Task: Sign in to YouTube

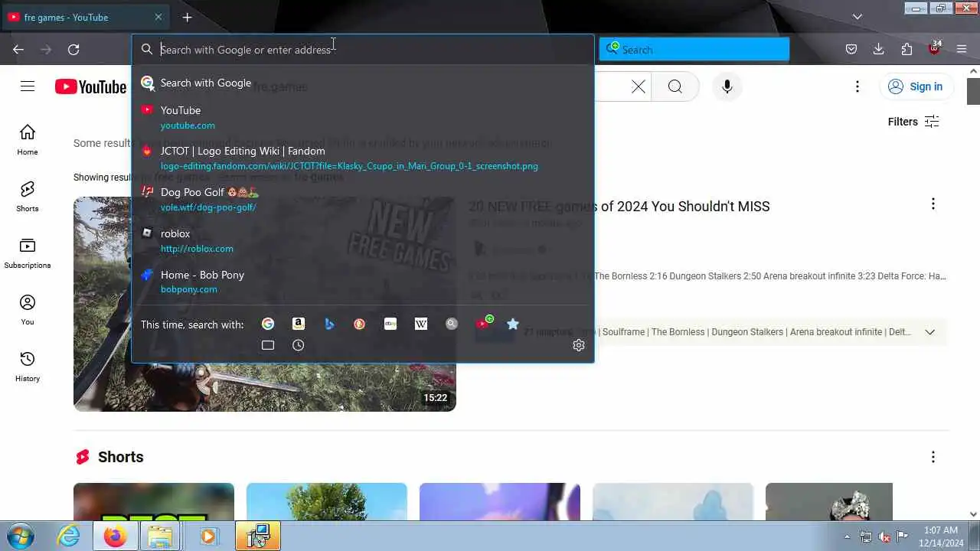Action: tap(916, 86)
